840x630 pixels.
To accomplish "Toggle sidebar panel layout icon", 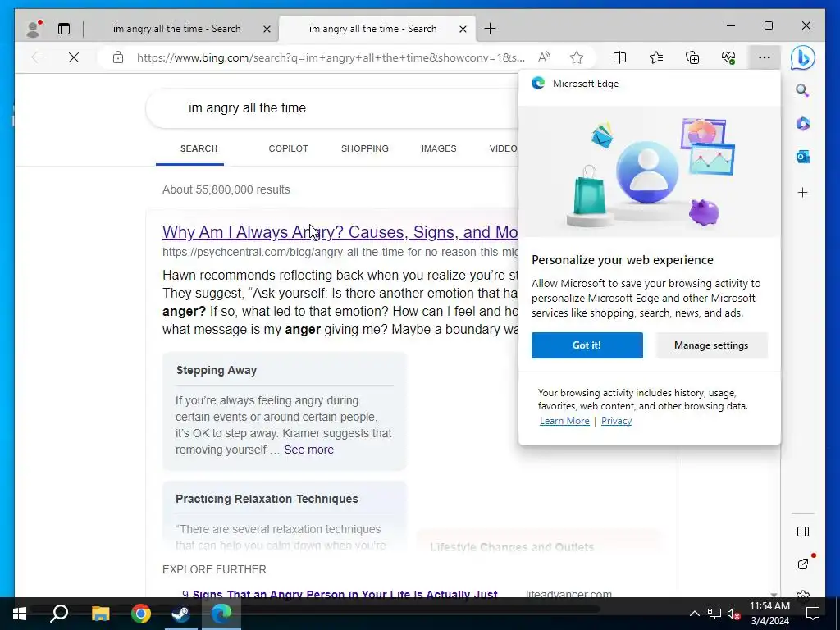I will pyautogui.click(x=802, y=532).
